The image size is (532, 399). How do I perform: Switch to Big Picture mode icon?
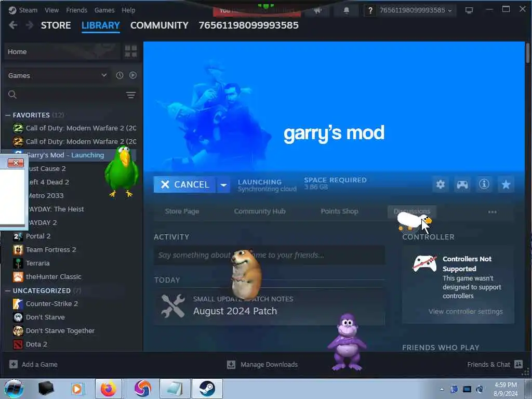click(469, 10)
